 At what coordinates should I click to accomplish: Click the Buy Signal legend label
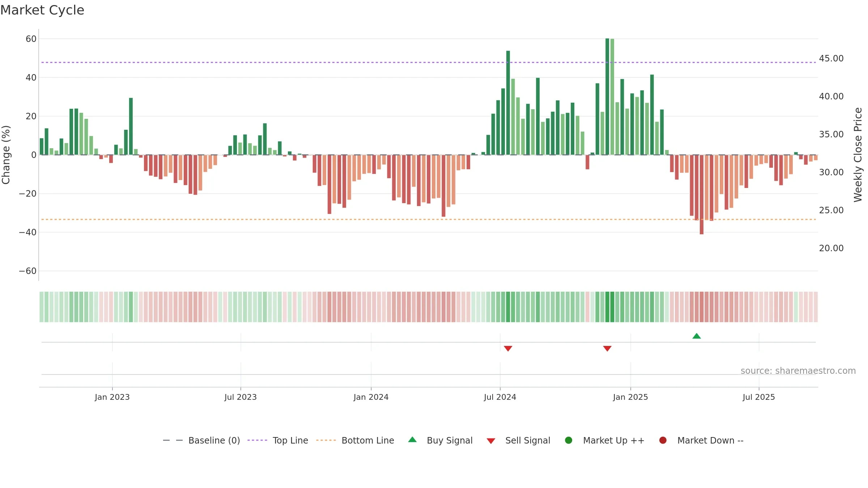click(x=450, y=440)
